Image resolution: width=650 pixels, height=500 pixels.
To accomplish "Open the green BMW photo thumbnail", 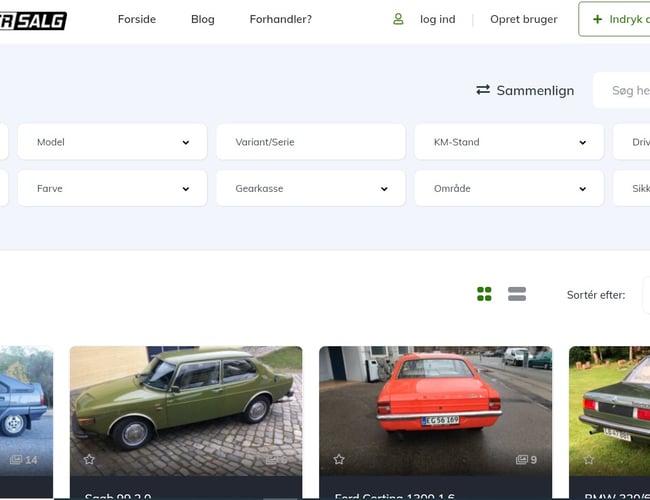I will 609,411.
